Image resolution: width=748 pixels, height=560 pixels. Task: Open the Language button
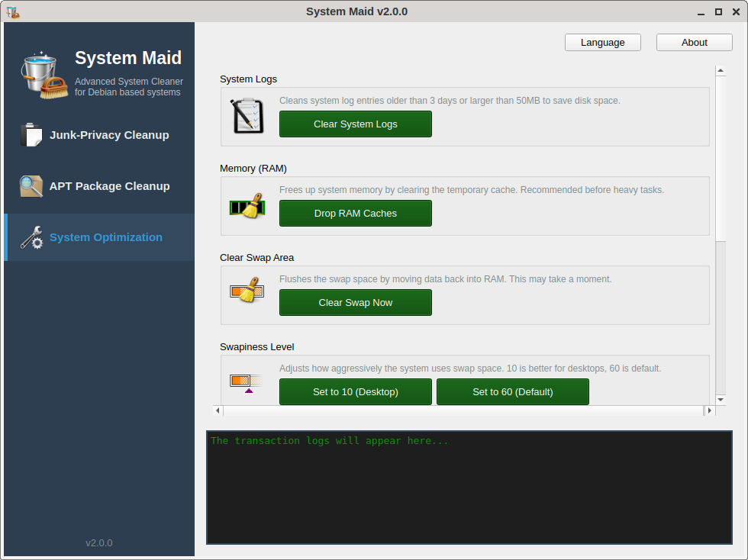[603, 43]
